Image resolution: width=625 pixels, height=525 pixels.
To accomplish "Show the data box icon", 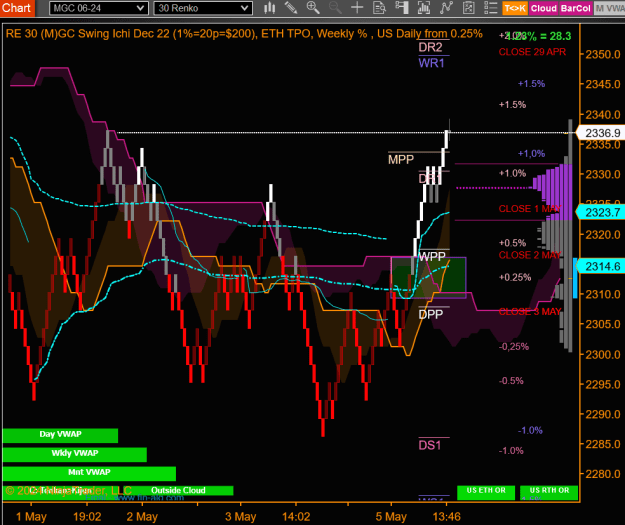I will click(379, 8).
